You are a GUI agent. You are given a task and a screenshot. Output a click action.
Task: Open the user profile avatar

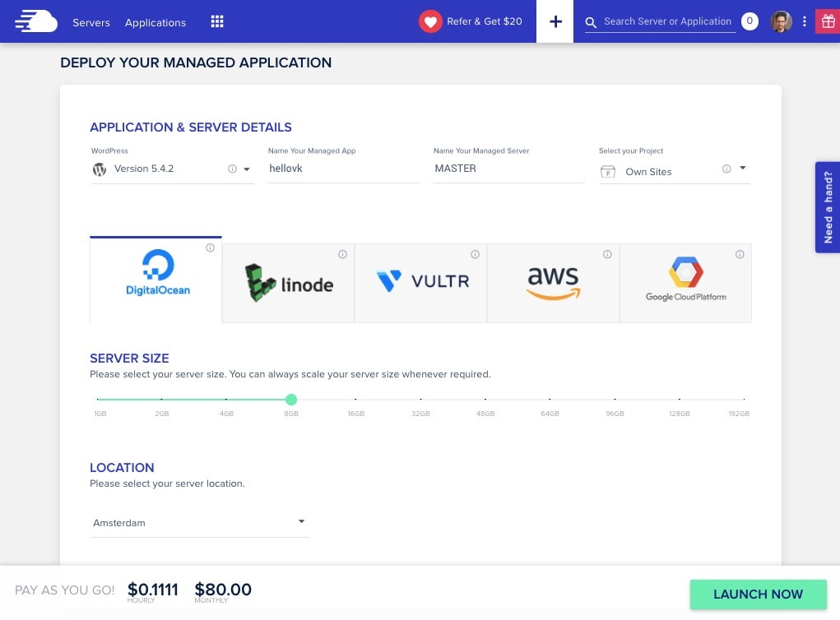[x=781, y=21]
